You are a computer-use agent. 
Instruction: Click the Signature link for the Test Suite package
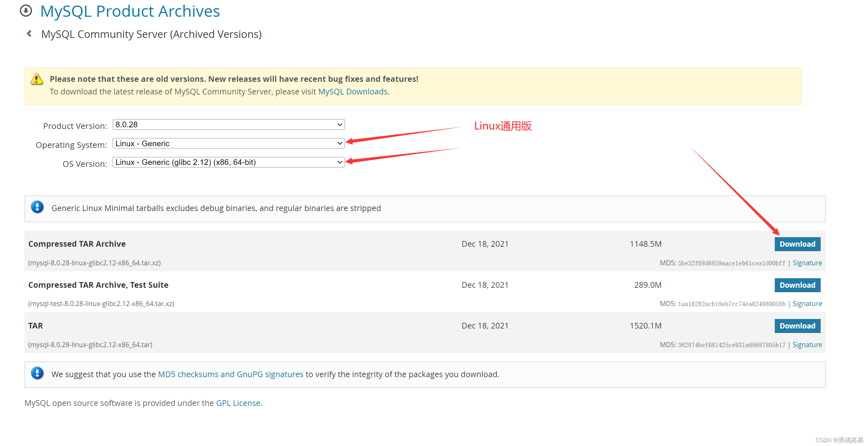pyautogui.click(x=807, y=304)
